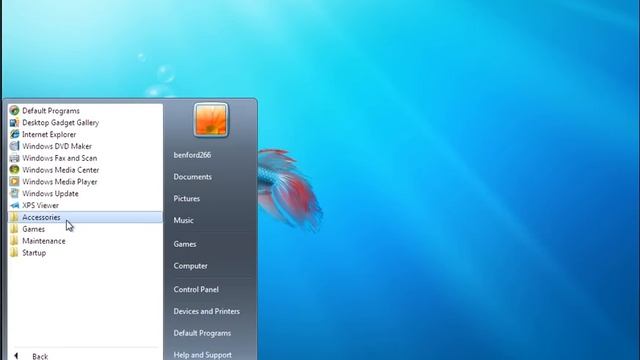
Task: Click the Internet Explorer text label
Action: point(49,134)
